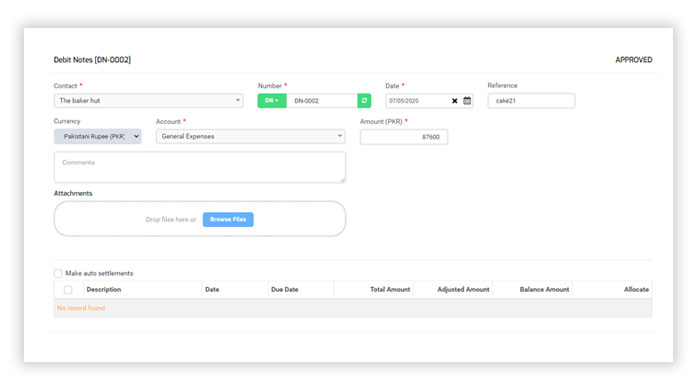Click the Amount (PKR) field 87600

point(404,137)
